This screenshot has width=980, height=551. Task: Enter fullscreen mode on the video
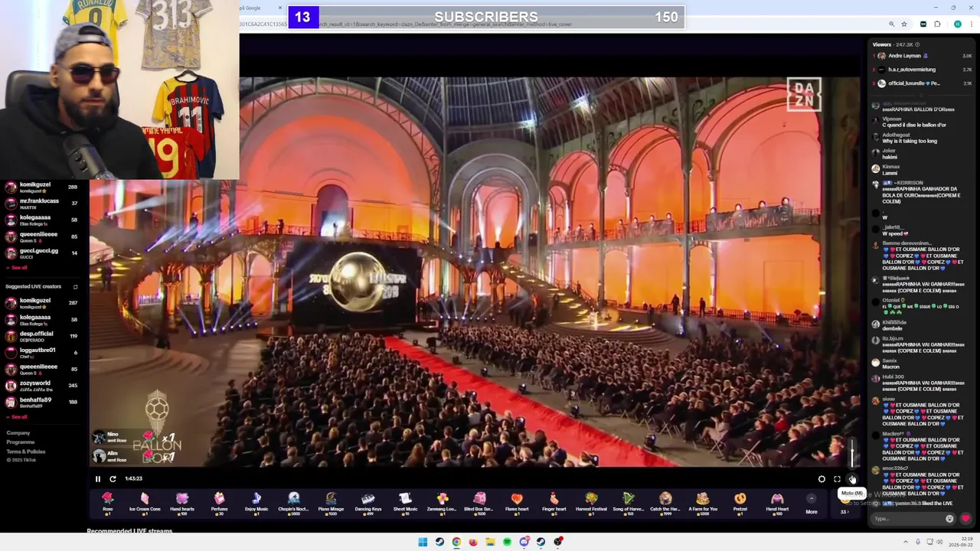(x=837, y=479)
